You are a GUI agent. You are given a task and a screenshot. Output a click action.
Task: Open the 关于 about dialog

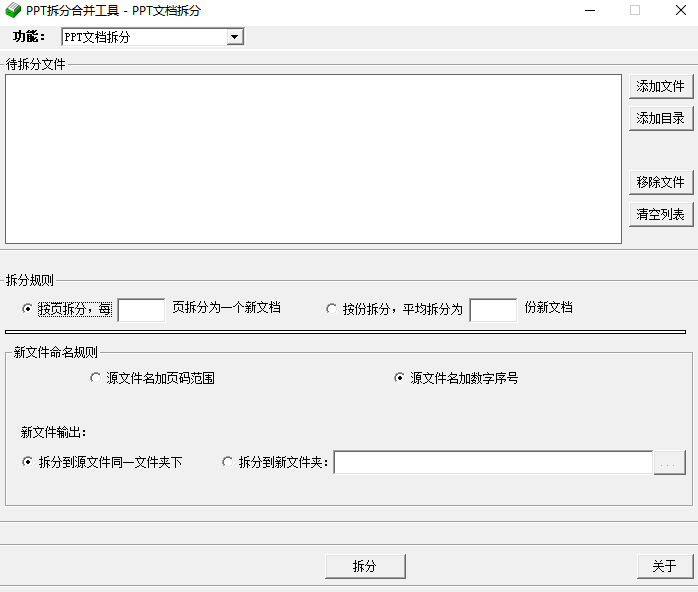664,566
